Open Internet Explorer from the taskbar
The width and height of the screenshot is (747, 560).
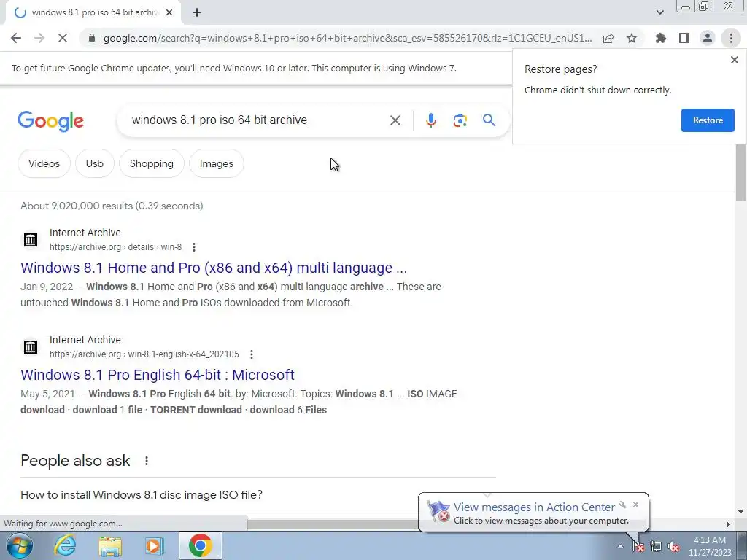65,545
